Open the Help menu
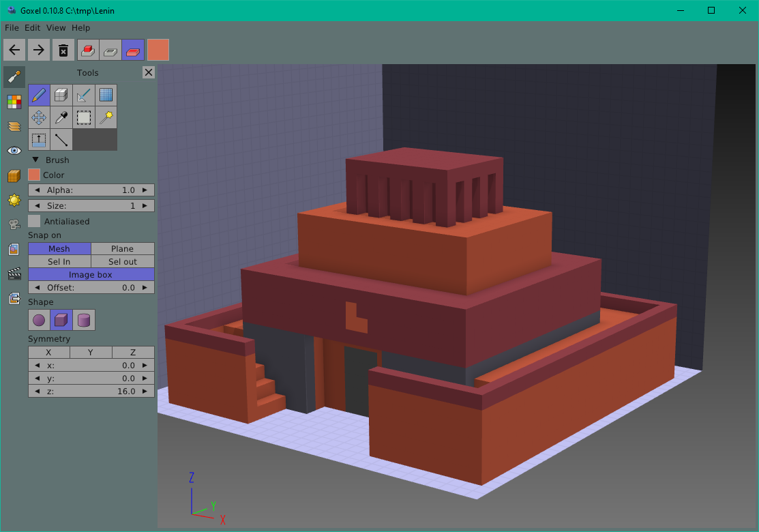The width and height of the screenshot is (759, 532). (x=81, y=28)
